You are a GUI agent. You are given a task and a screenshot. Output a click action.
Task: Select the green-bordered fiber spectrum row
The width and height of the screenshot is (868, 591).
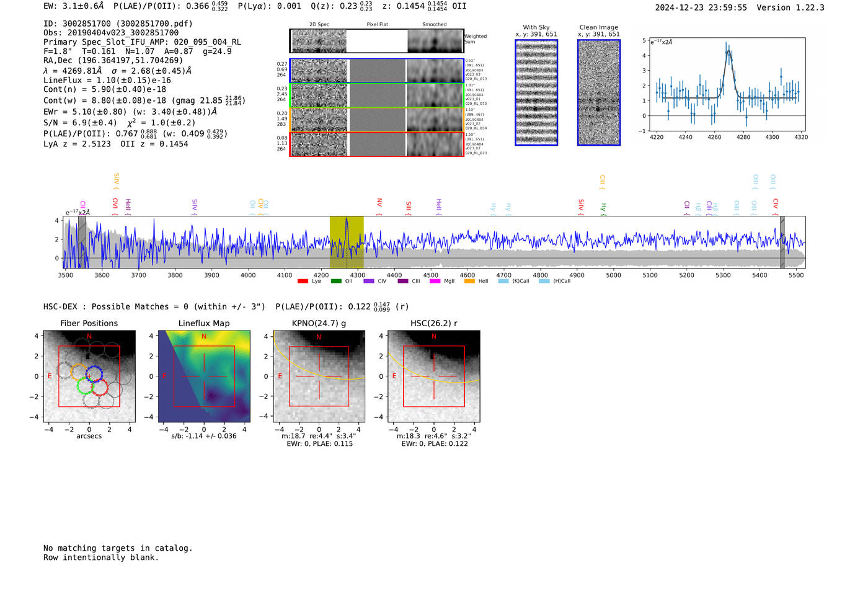pos(377,96)
